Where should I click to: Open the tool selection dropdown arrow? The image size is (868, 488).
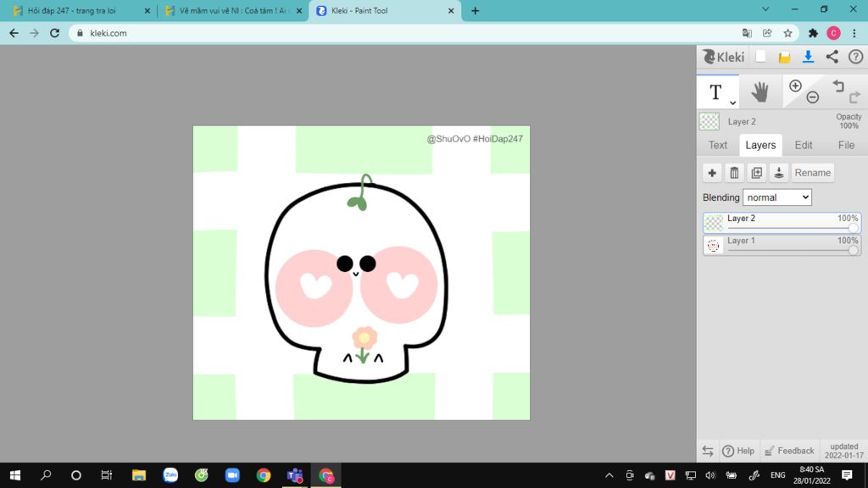pos(732,103)
